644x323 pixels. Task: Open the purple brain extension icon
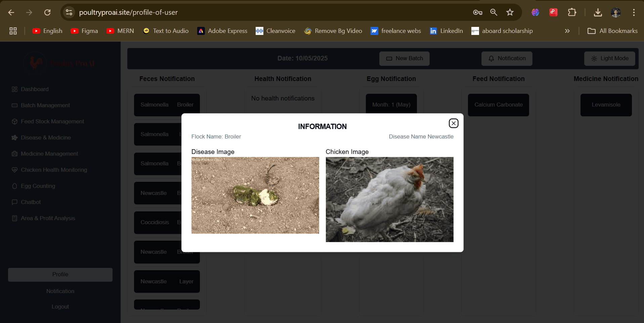tap(535, 12)
